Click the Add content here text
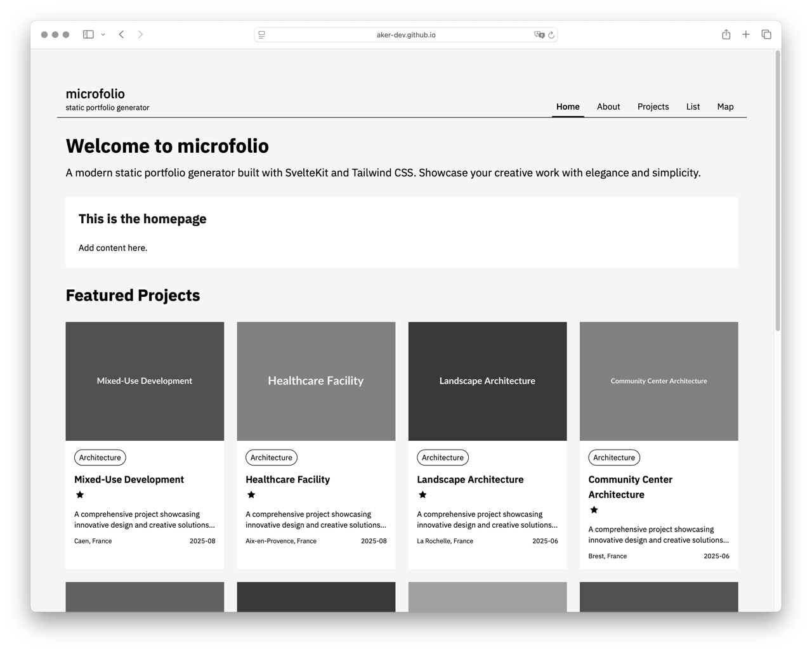 [113, 248]
